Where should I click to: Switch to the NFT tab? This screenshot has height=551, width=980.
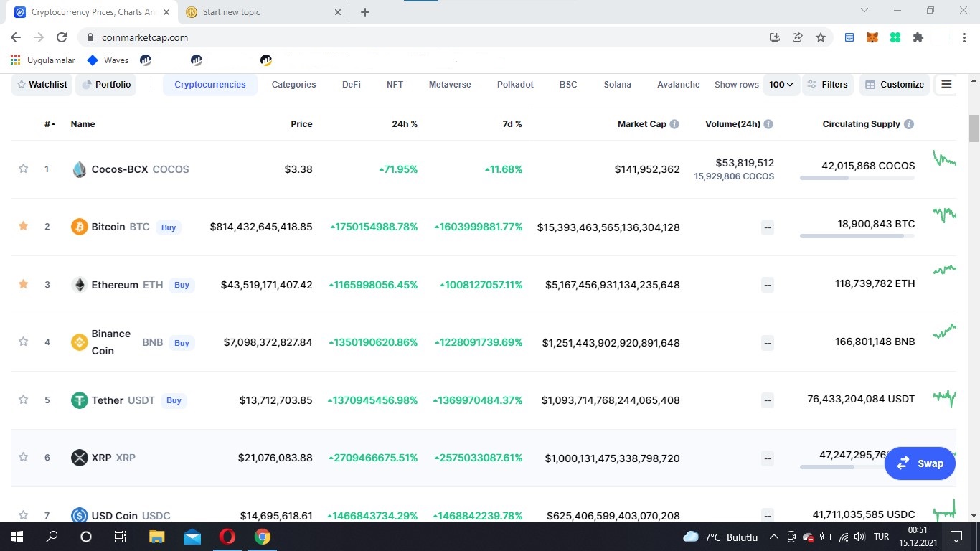point(395,85)
